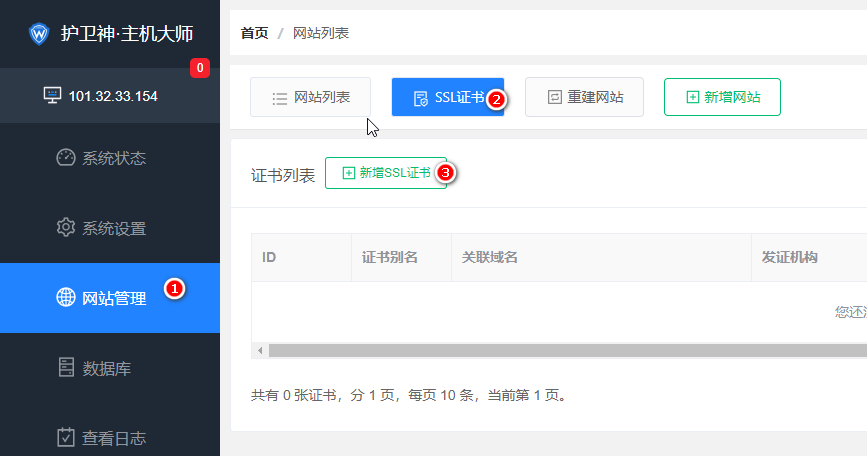The width and height of the screenshot is (867, 456).
Task: Click 网站列表 in the breadcrumb path
Action: point(320,33)
